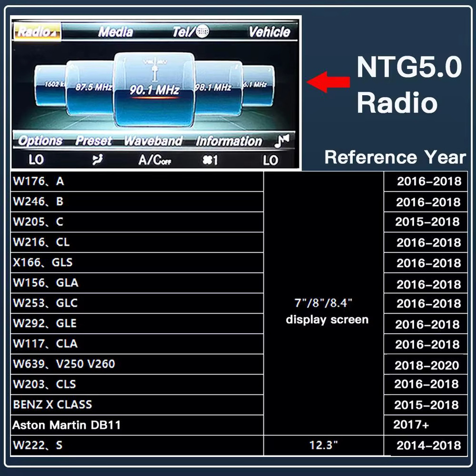Click the airflow direction icon in climate bar
The height and width of the screenshot is (476, 476).
[x=97, y=159]
